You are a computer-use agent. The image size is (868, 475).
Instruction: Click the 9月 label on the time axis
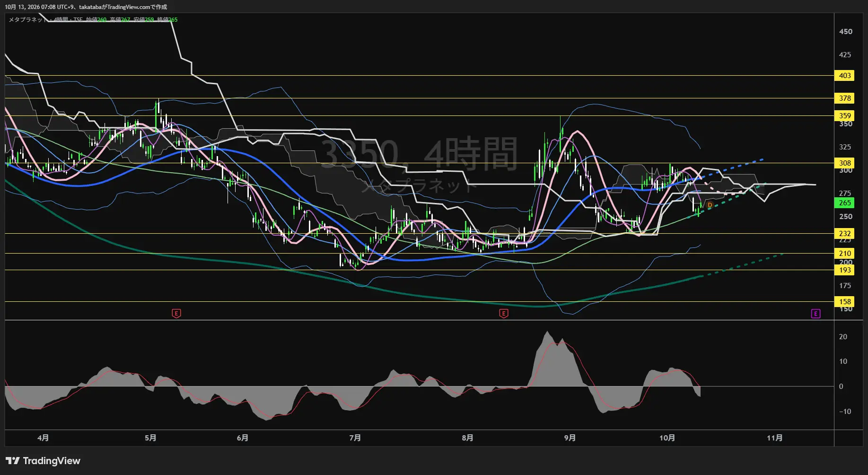(x=570, y=438)
